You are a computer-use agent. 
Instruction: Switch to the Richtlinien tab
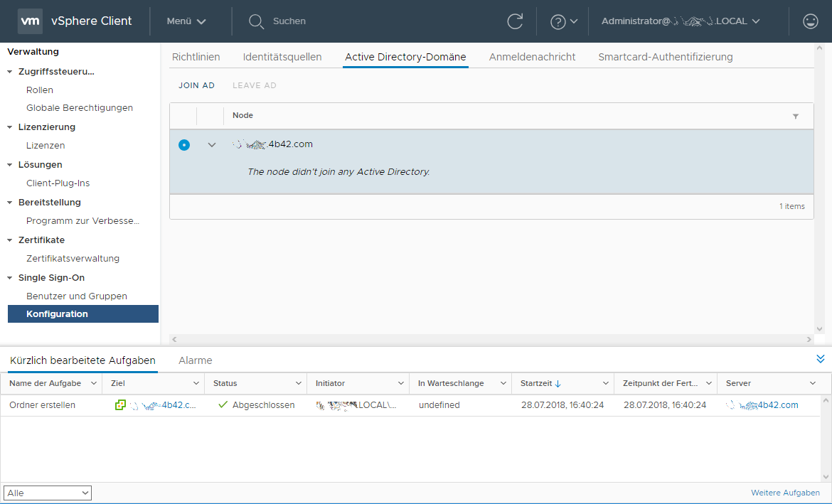coord(196,57)
